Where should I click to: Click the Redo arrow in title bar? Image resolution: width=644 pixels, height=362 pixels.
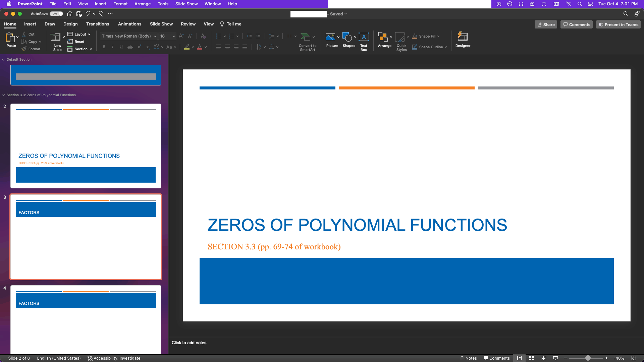tap(101, 14)
